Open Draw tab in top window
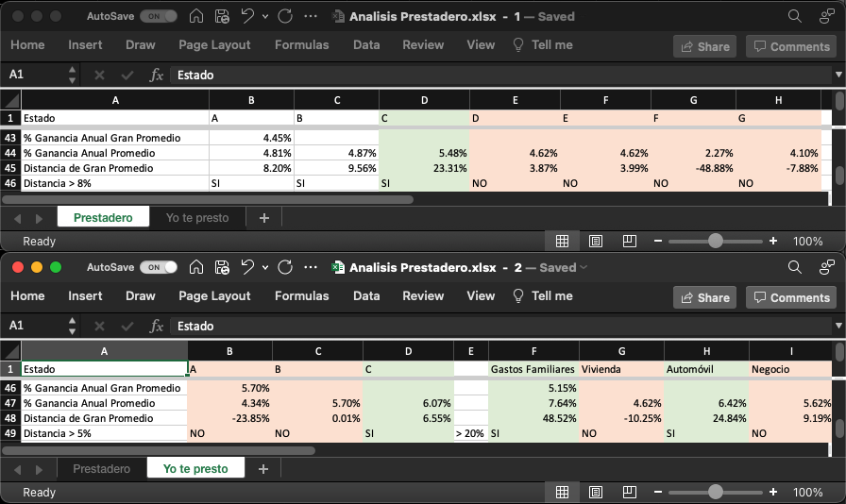Viewport: 846px width, 504px height. coord(141,44)
